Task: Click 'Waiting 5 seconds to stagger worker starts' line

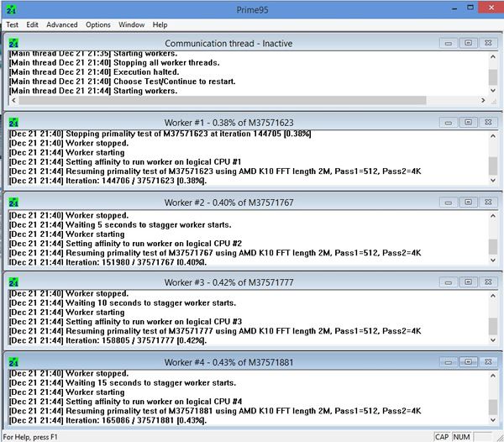Action: [x=120, y=224]
